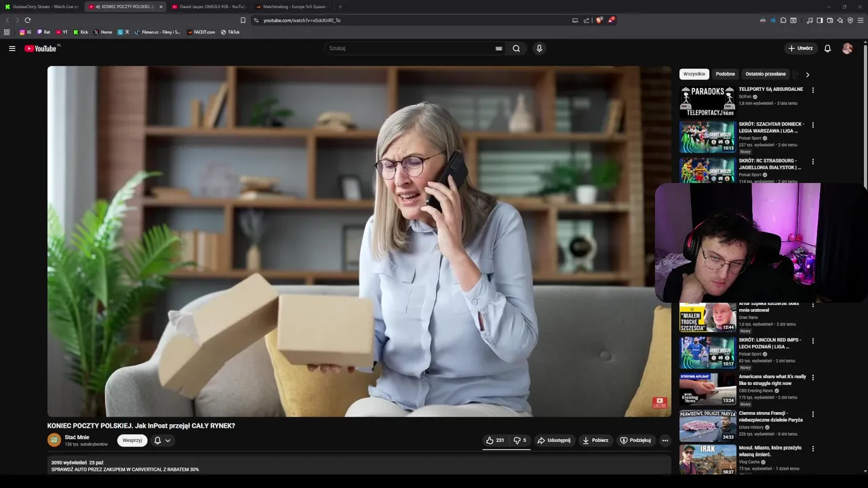Click the Utwórz create button
This screenshot has width=868, height=488.
(x=800, y=49)
